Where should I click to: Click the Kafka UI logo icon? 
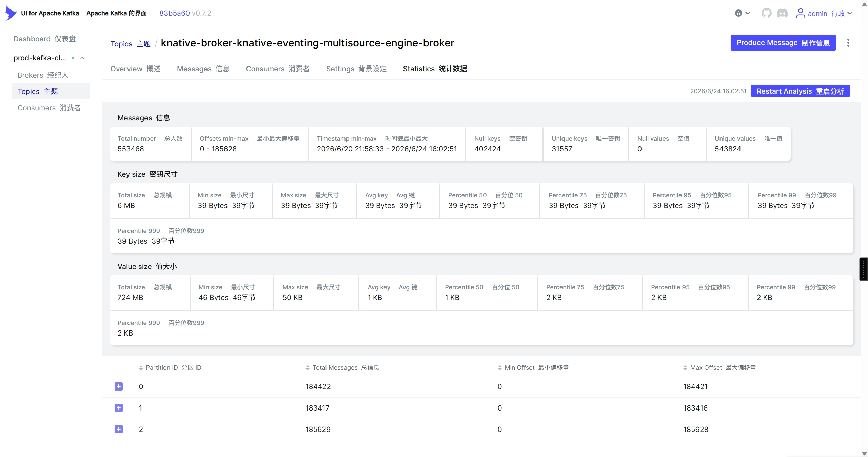11,13
